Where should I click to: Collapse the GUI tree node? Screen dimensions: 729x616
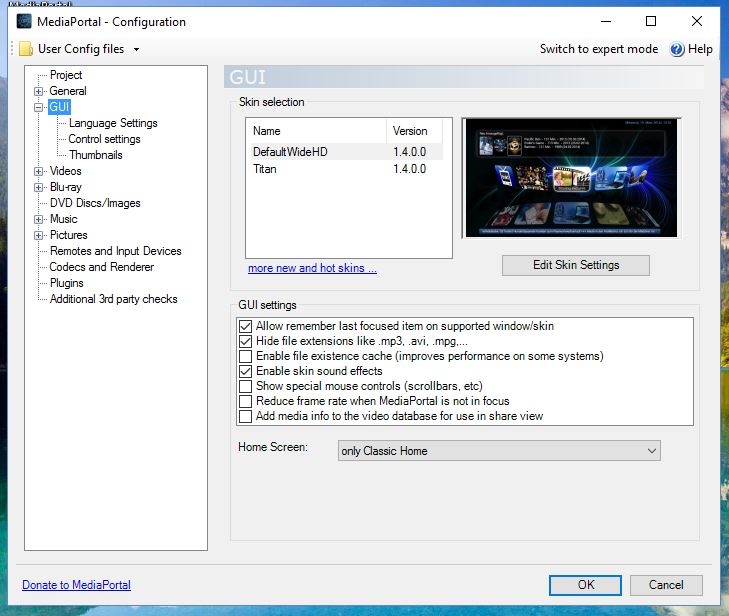[x=39, y=107]
